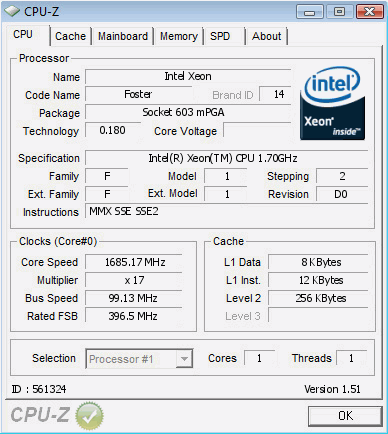Click the Processor #1 combo box
Viewport: 388px width, 434px height.
pyautogui.click(x=139, y=359)
